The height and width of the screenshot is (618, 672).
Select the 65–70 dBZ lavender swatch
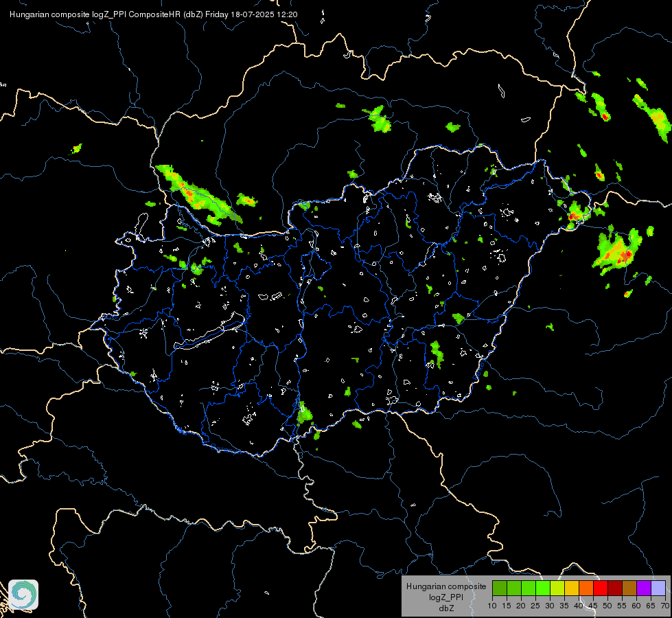(658, 588)
